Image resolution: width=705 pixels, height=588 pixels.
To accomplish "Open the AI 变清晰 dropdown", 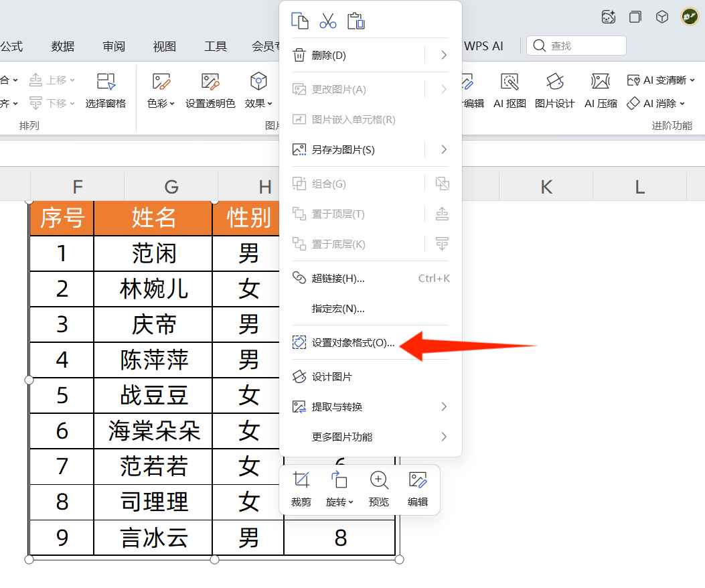I will (x=661, y=80).
